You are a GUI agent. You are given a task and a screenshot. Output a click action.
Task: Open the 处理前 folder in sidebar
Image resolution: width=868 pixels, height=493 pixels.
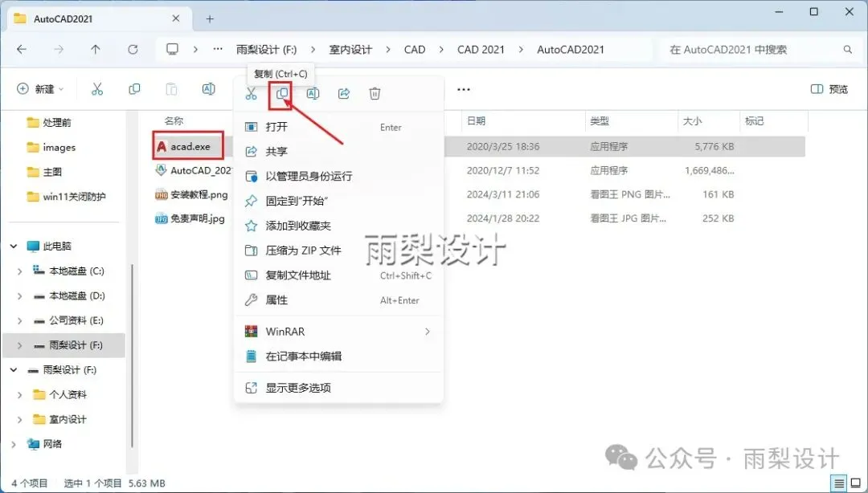[50, 122]
